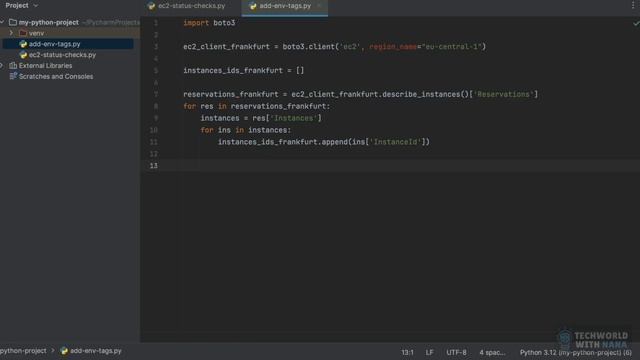Click Python icon of ec2-status-checks.py file

(23, 55)
